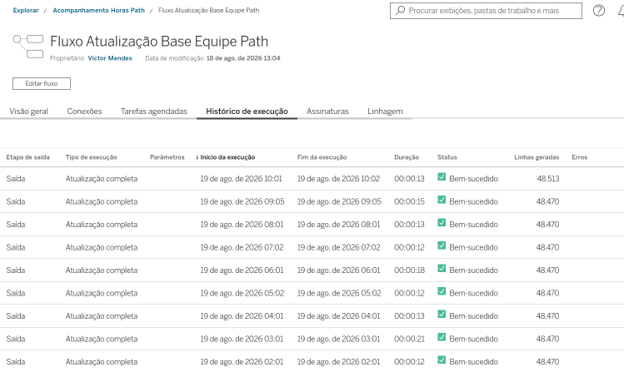Click the Editar fluxo button
The height and width of the screenshot is (372, 624).
tap(41, 84)
